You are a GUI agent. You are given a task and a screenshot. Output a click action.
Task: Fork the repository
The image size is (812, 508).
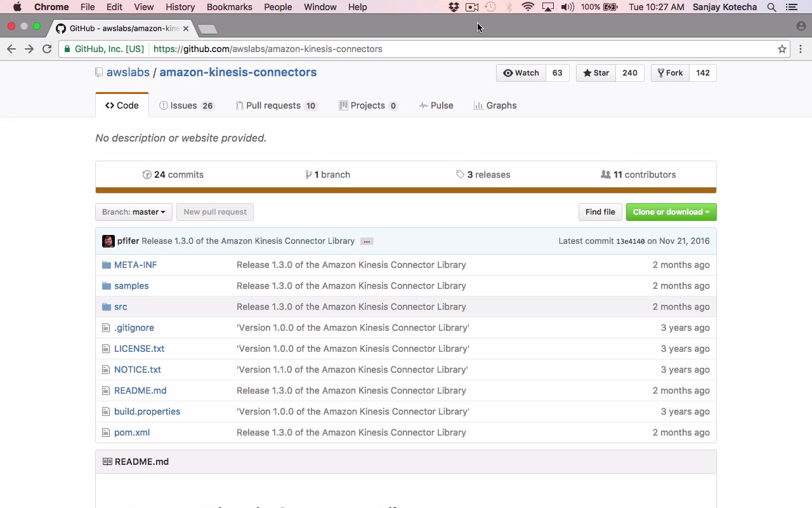[670, 73]
